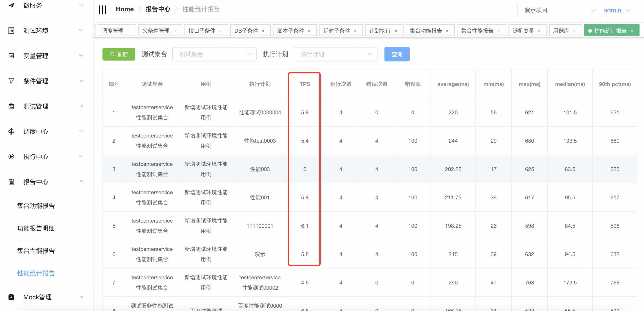Open 功能报告明细 in sidebar
644x311 pixels.
36,228
